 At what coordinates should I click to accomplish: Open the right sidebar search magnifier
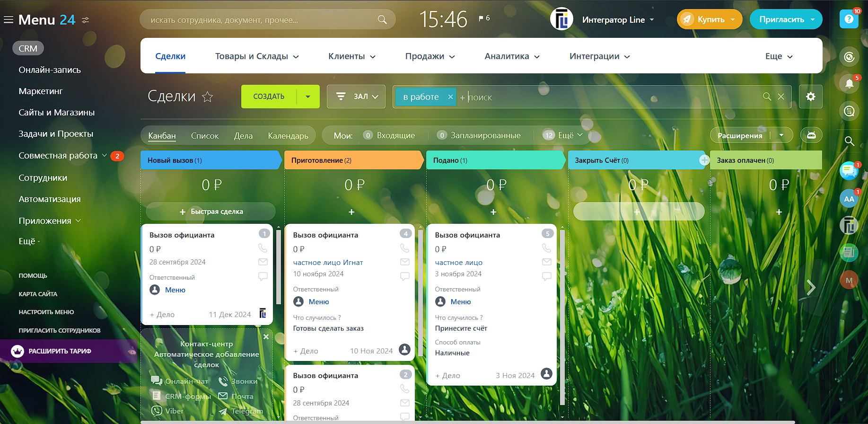pos(850,141)
